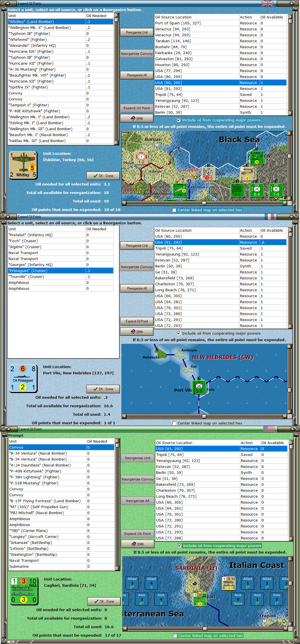Select "Langley" (Aircraft Carrier) row
The height and width of the screenshot is (644, 300).
pos(61,537)
